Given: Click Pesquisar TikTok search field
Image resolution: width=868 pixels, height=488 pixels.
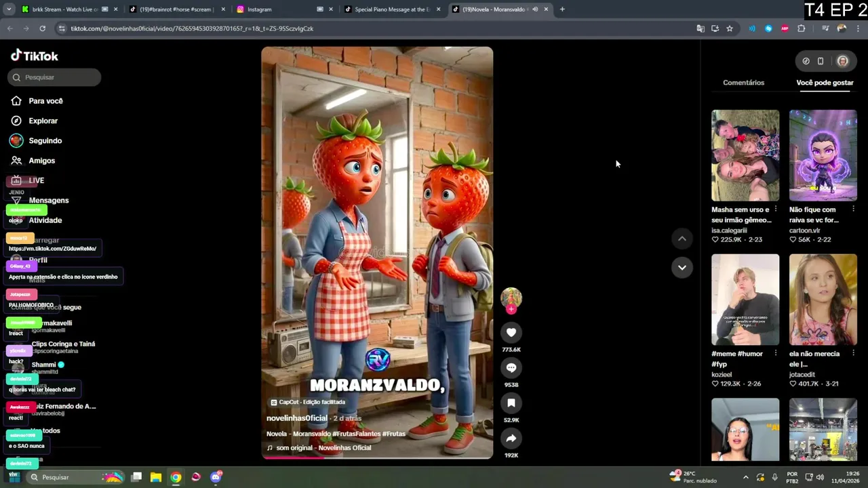Looking at the screenshot, I should tap(54, 77).
